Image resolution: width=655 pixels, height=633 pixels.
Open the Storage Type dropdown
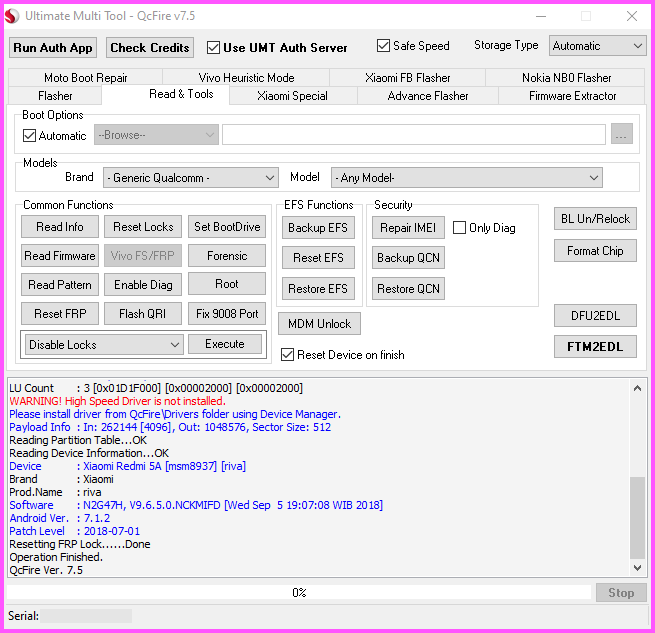[x=597, y=46]
